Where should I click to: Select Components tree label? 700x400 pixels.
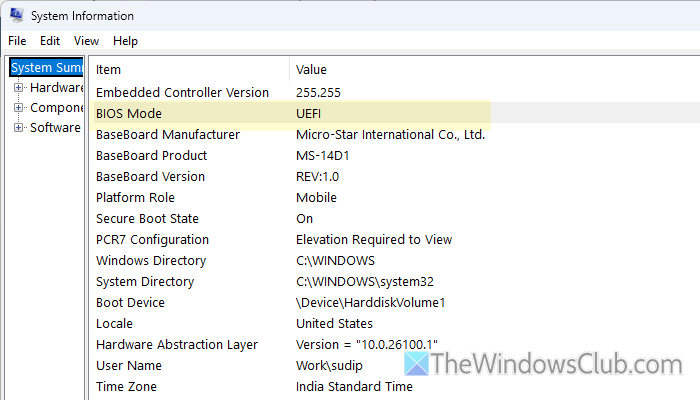(x=57, y=108)
